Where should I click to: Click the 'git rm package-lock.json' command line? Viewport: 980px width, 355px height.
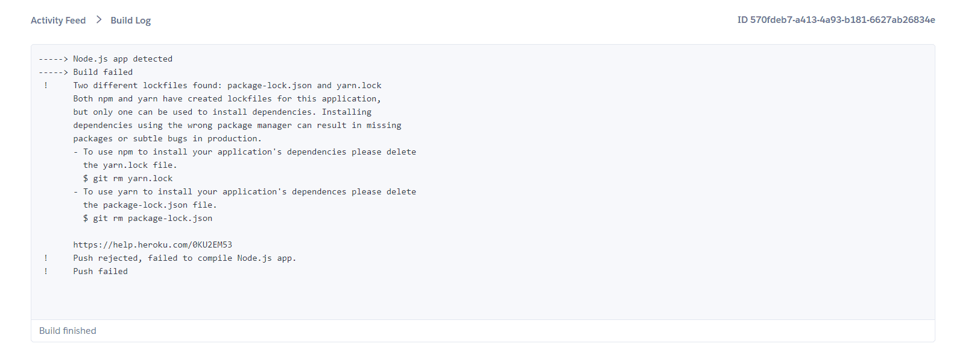coord(148,218)
